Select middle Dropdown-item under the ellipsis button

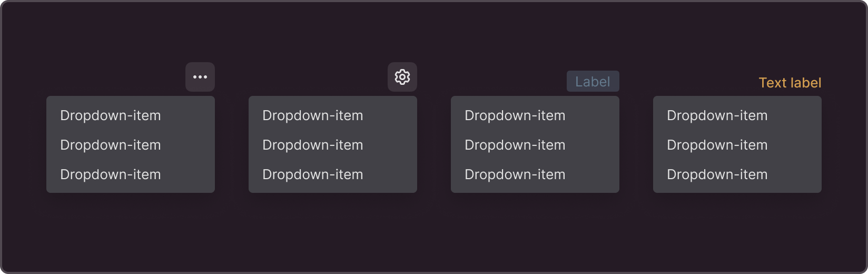coord(131,145)
